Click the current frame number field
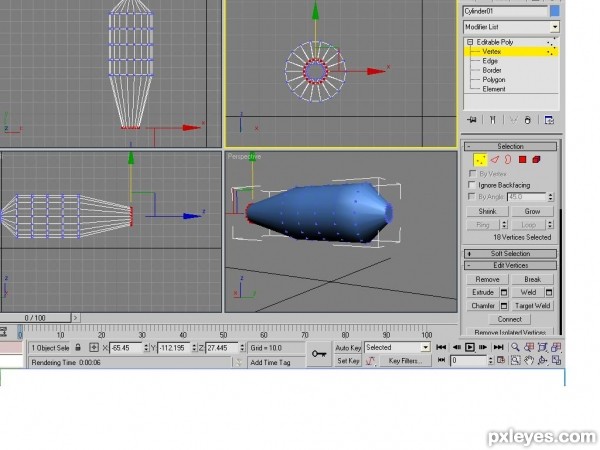This screenshot has height=450, width=600. click(x=468, y=360)
